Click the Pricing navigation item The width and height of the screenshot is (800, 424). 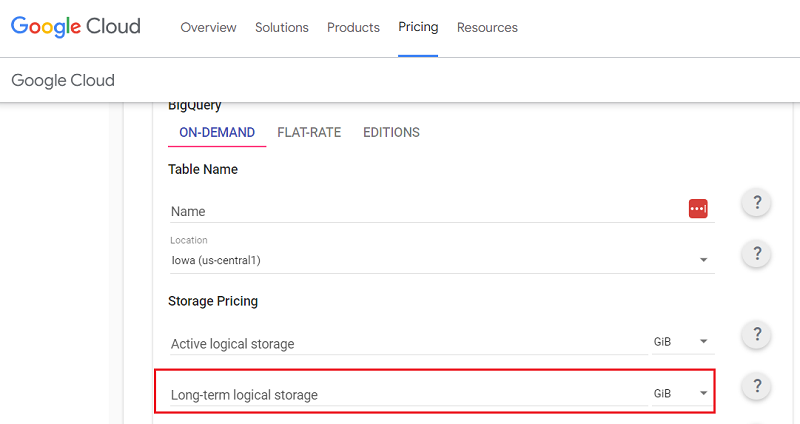[418, 27]
